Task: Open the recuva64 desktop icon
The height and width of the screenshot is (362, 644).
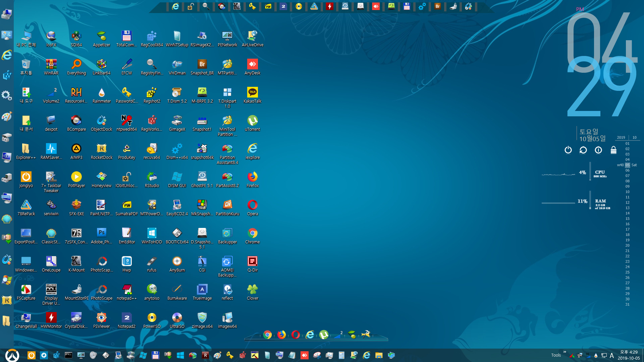Action: (152, 151)
